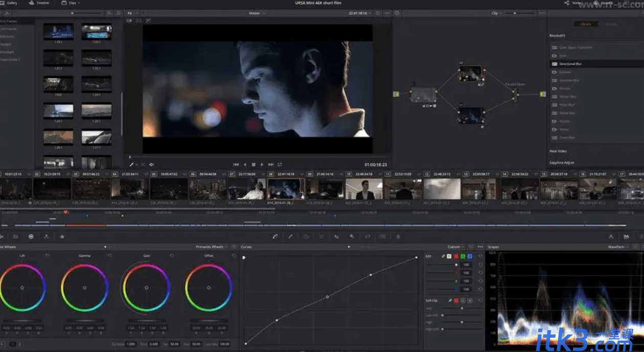The image size is (644, 352).
Task: Select the Zoom Blur effect
Action: [595, 137]
